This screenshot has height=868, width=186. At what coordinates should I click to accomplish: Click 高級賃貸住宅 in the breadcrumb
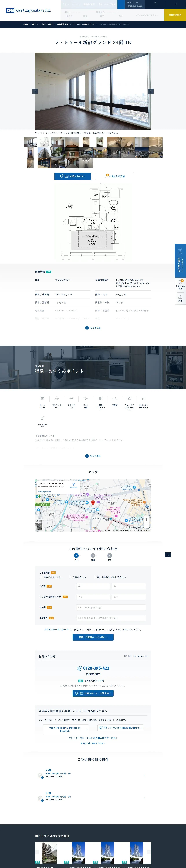[62, 25]
